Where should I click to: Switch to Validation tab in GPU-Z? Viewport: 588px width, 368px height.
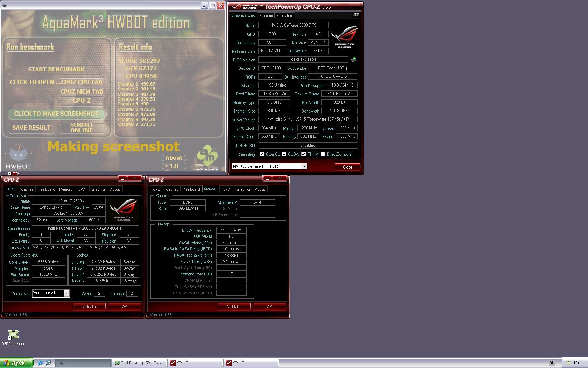pos(285,16)
